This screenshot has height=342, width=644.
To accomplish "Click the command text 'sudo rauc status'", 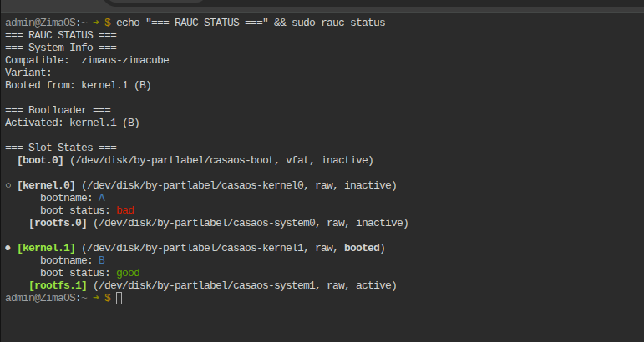I will click(x=338, y=23).
